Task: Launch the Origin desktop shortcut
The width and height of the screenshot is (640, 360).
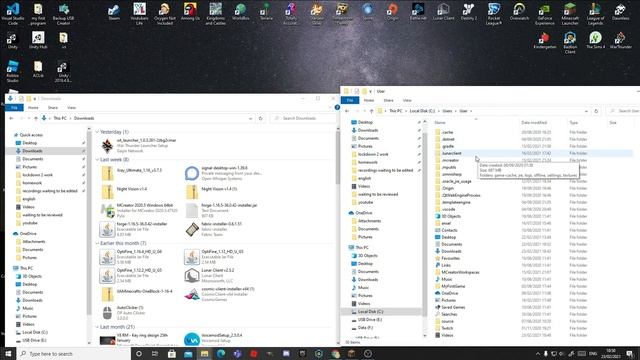Action: tap(393, 12)
